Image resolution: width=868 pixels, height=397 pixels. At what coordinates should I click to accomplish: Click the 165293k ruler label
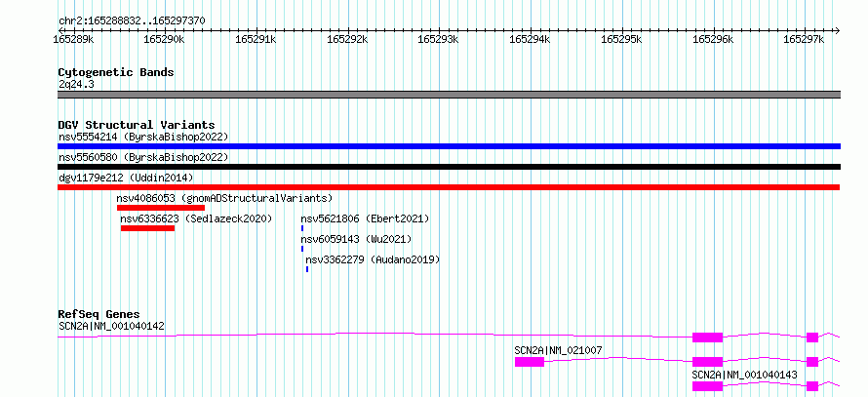tap(439, 39)
